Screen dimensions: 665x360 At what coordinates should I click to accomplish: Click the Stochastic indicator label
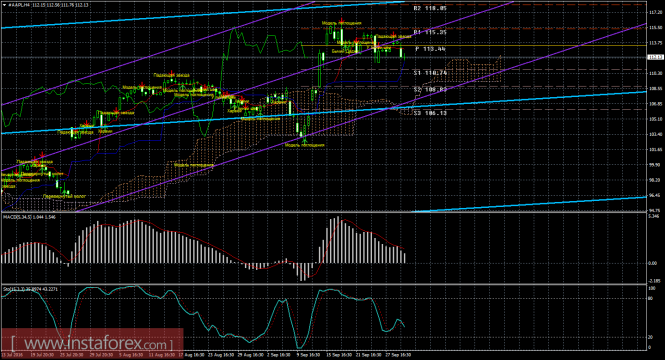[x=31, y=289]
